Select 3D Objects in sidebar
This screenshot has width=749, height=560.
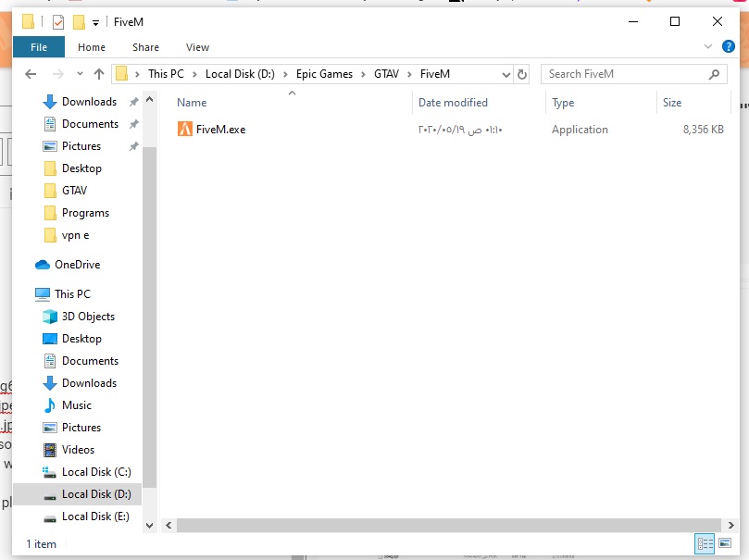coord(88,317)
